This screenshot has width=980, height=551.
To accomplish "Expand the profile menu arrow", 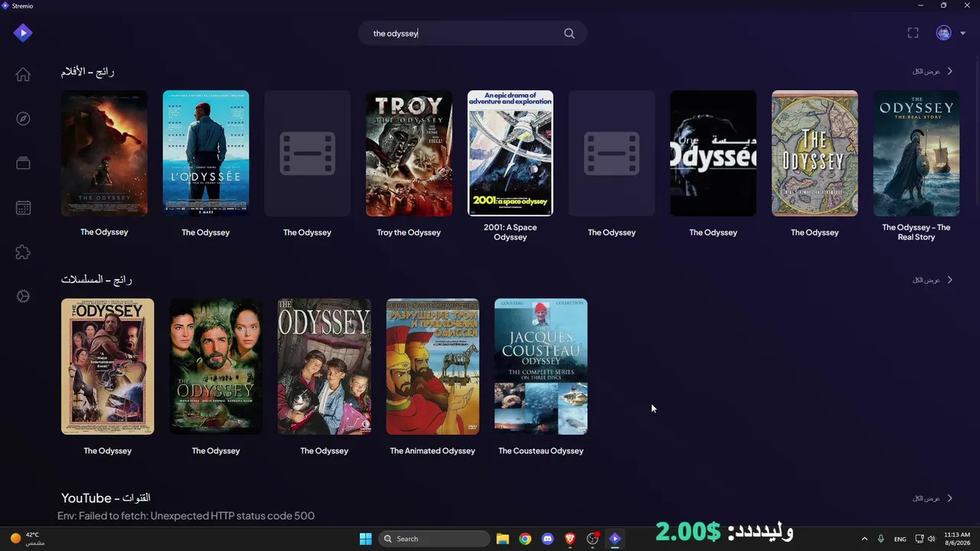I will pyautogui.click(x=962, y=34).
